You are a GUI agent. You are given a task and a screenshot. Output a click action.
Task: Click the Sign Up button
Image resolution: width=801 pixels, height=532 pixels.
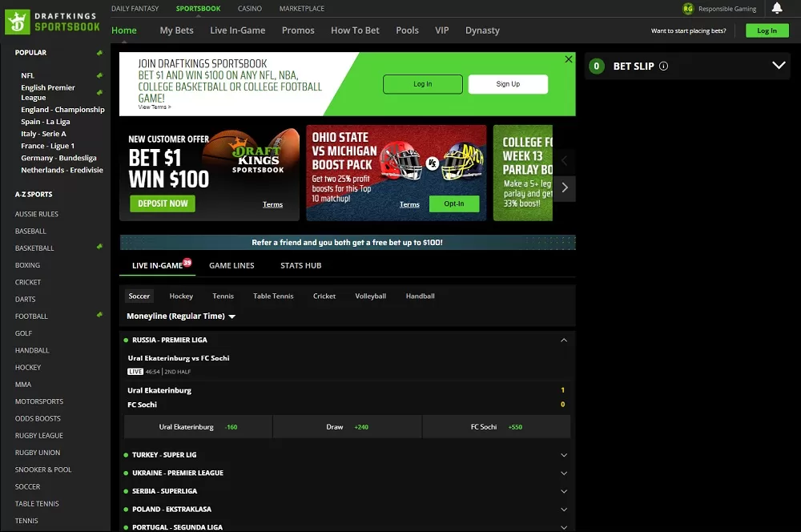pos(508,84)
